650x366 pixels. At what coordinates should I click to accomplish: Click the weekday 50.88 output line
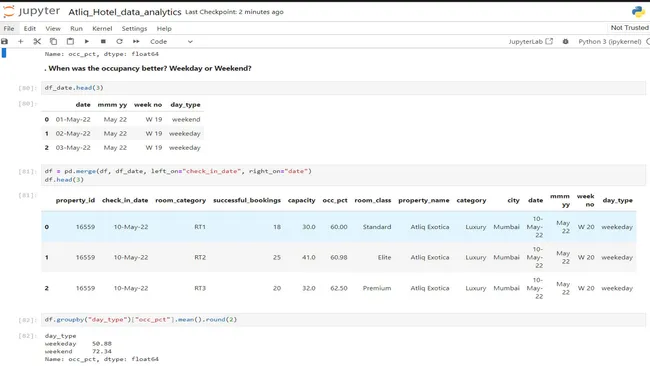click(x=78, y=344)
